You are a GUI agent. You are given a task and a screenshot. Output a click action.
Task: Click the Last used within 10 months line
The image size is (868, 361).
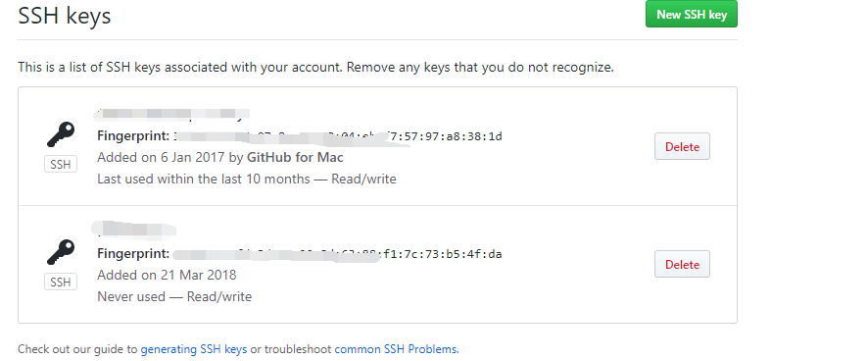pos(247,180)
